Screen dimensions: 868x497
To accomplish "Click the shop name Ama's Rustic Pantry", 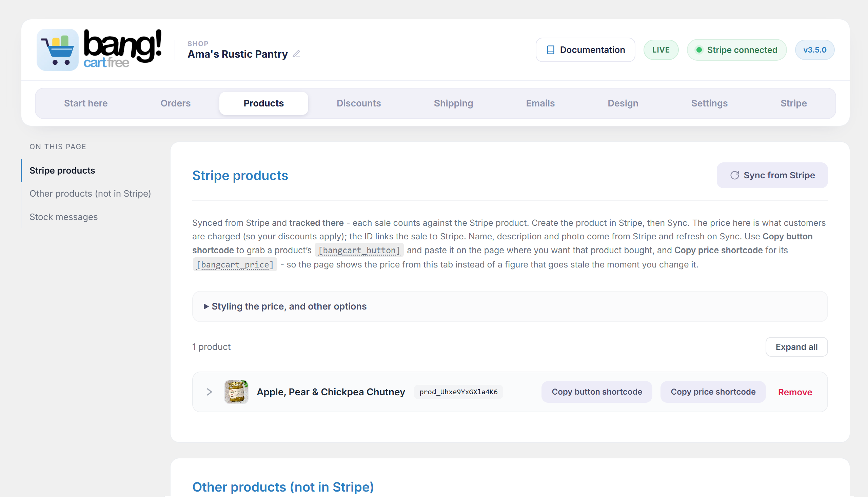I will tap(238, 54).
